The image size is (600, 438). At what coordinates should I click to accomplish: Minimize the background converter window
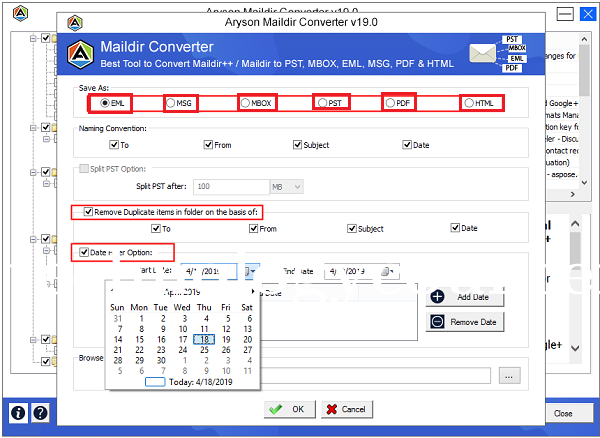(x=565, y=15)
